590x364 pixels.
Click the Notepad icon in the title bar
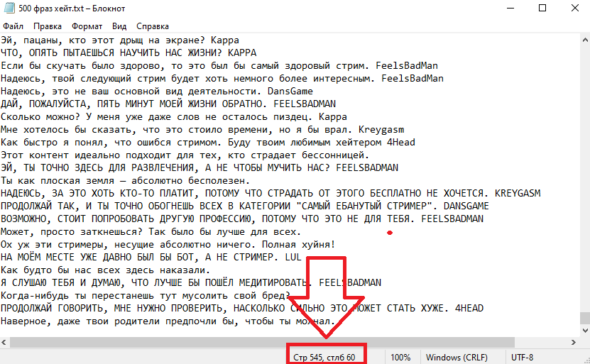coord(9,8)
